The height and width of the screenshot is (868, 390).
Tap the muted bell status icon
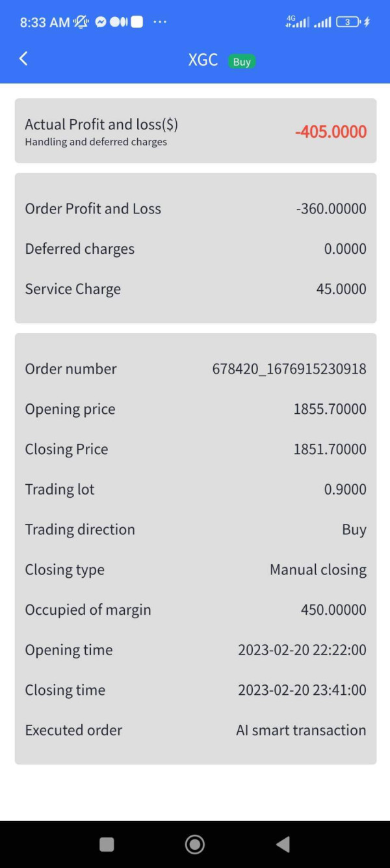81,22
